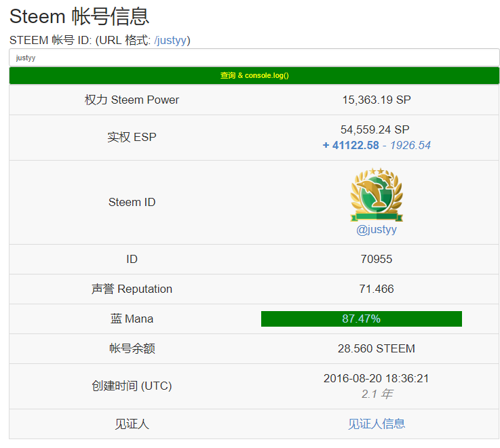Click the 蓝 Mana row label
Image resolution: width=500 pixels, height=448 pixels.
pyautogui.click(x=132, y=319)
